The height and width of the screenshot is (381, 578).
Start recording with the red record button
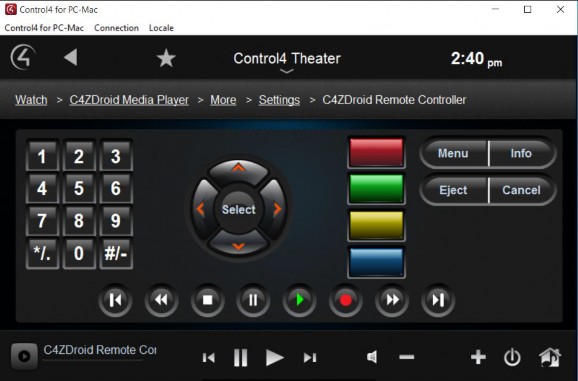coord(346,300)
